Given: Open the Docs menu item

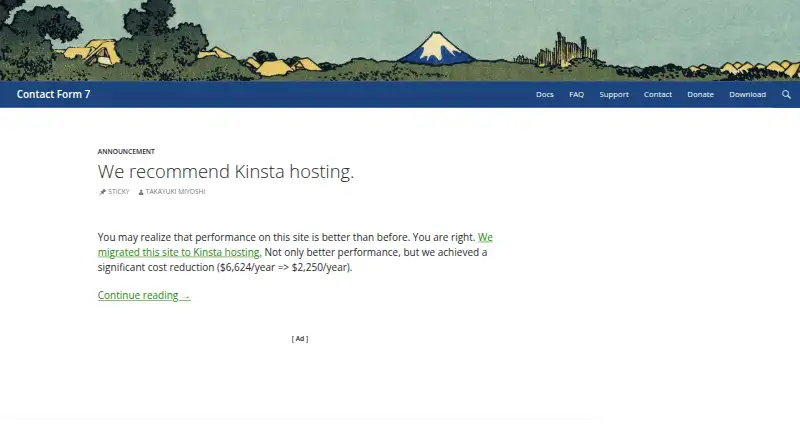Looking at the screenshot, I should click(544, 94).
